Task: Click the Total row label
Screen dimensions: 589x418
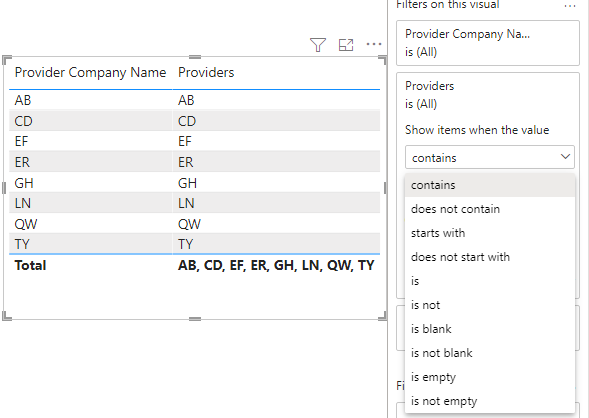Action: coord(30,266)
